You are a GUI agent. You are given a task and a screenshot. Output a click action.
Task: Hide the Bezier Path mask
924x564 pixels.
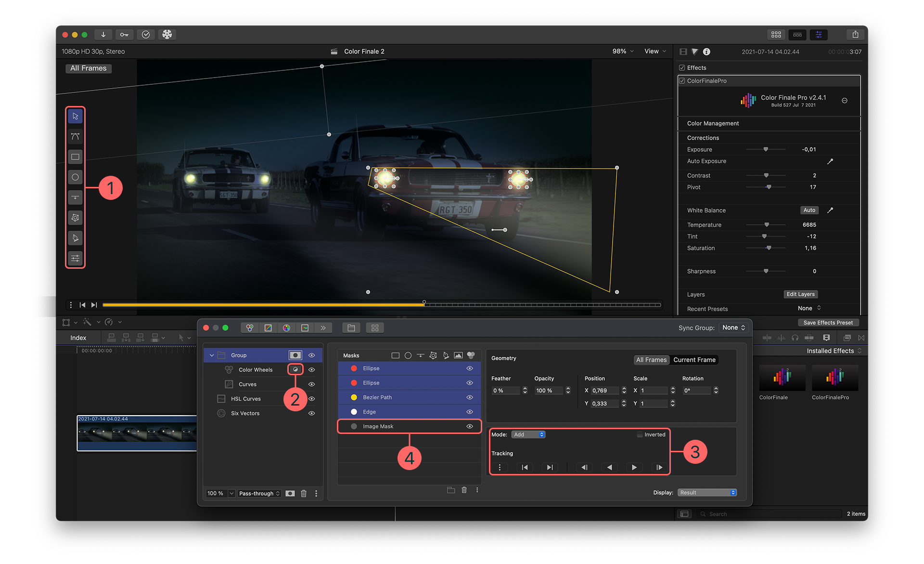(x=470, y=397)
